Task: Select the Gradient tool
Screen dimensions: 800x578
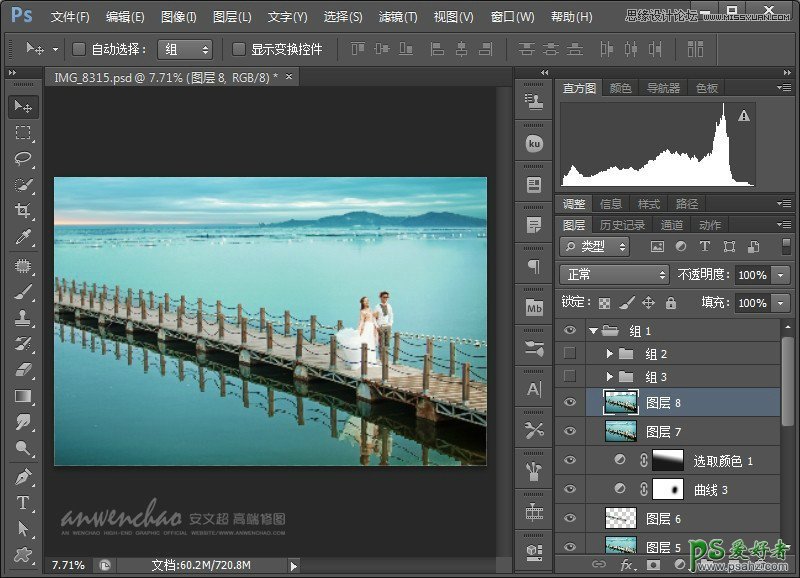Action: pos(24,396)
